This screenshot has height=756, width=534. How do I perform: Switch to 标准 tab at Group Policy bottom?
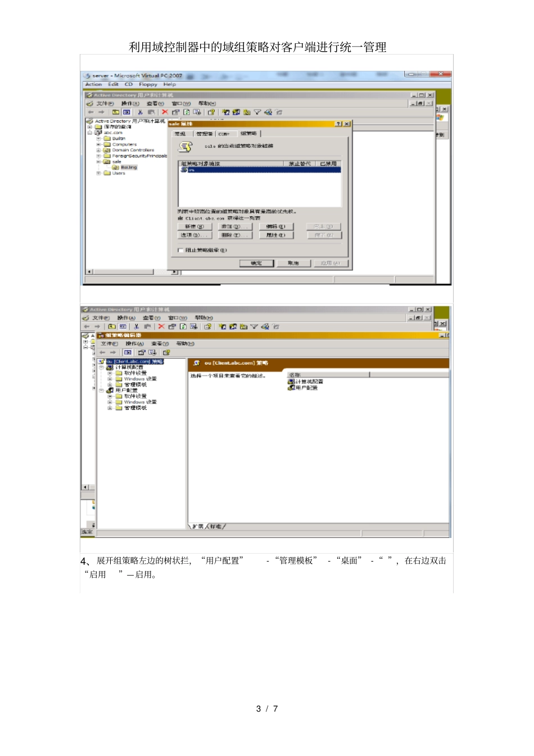tap(216, 527)
